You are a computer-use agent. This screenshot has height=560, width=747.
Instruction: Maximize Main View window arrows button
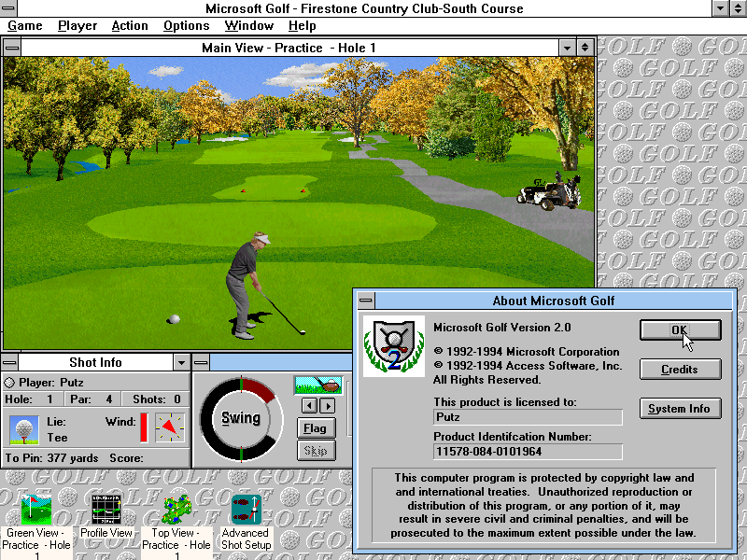[585, 48]
